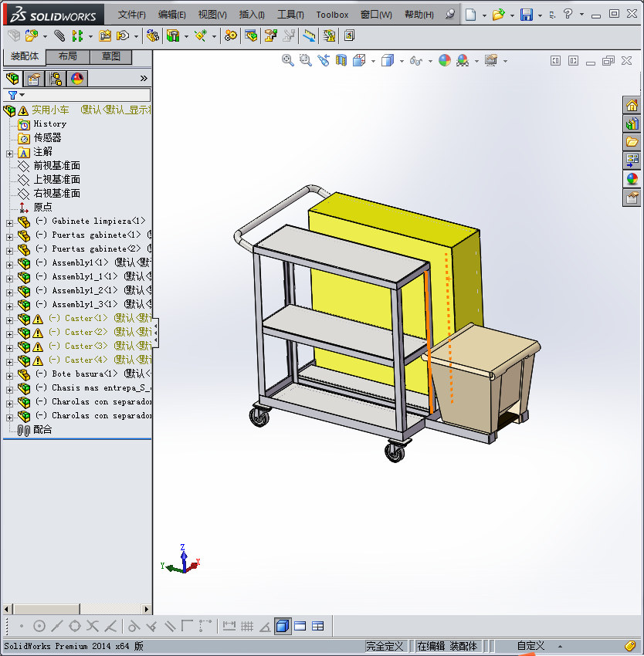Click the Display Style cube icon
The height and width of the screenshot is (656, 644).
pos(388,61)
